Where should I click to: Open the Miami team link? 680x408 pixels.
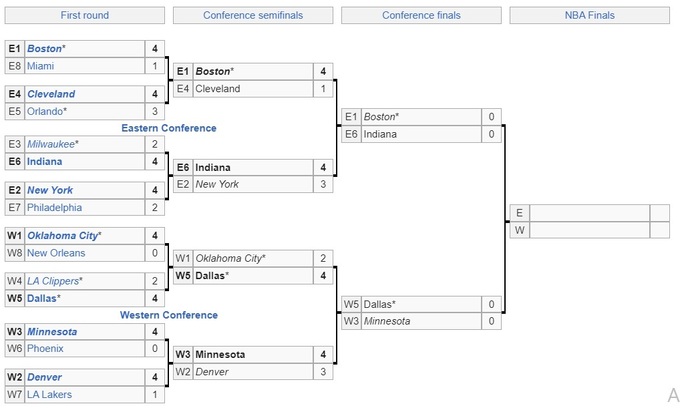pyautogui.click(x=41, y=66)
